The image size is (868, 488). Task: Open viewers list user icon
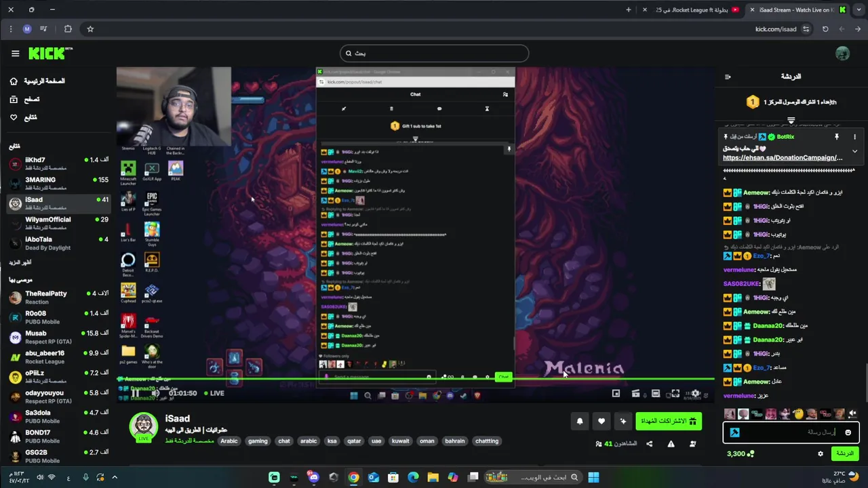pos(692,444)
